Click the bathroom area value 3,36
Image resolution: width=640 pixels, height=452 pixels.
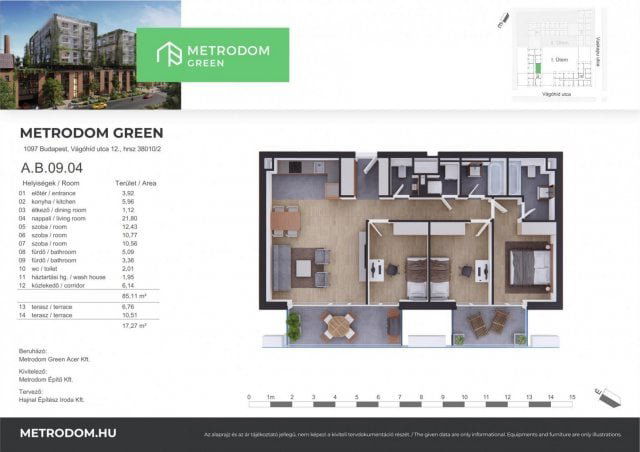(128, 260)
